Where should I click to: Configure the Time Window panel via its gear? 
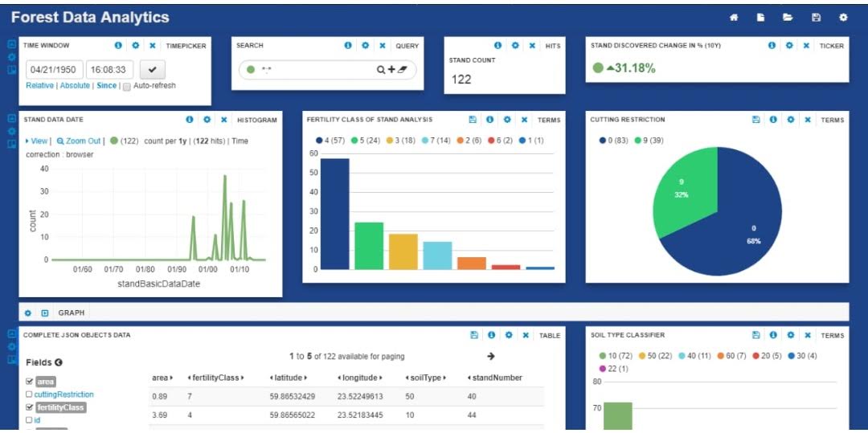(136, 45)
